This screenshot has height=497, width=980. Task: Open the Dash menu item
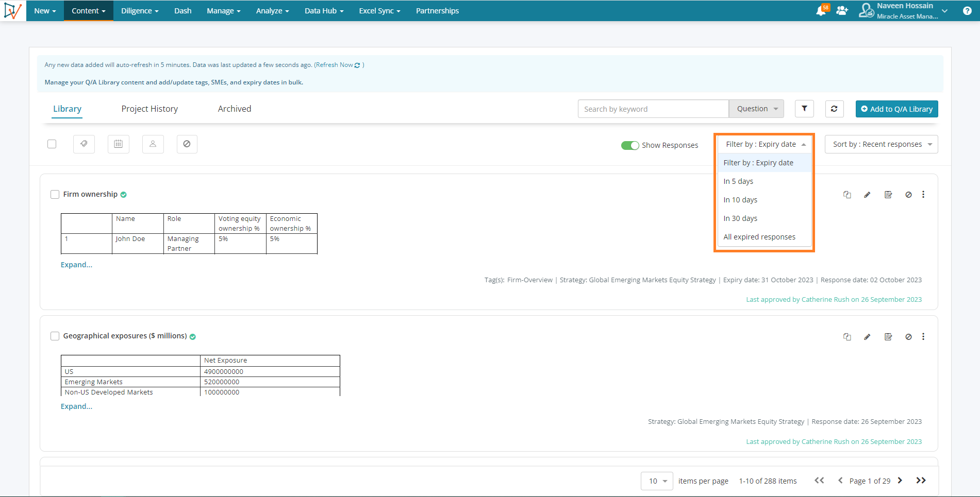click(183, 11)
